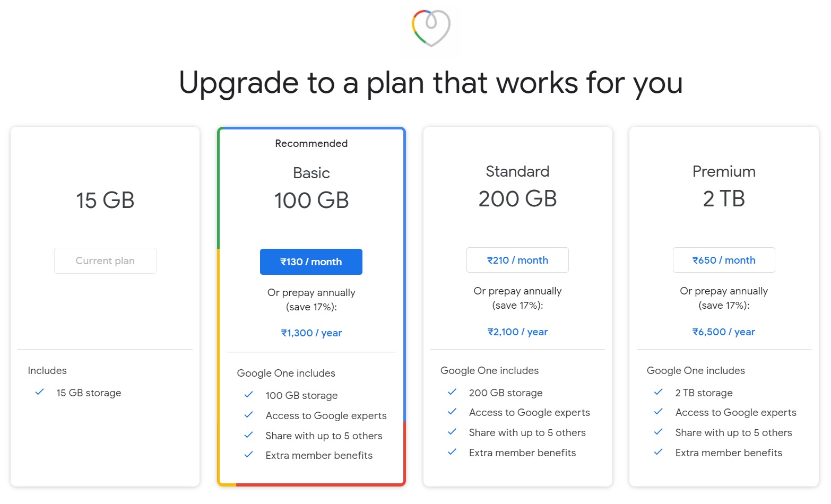Click checkmark next to 200 GB storage
831x504 pixels.
click(452, 392)
